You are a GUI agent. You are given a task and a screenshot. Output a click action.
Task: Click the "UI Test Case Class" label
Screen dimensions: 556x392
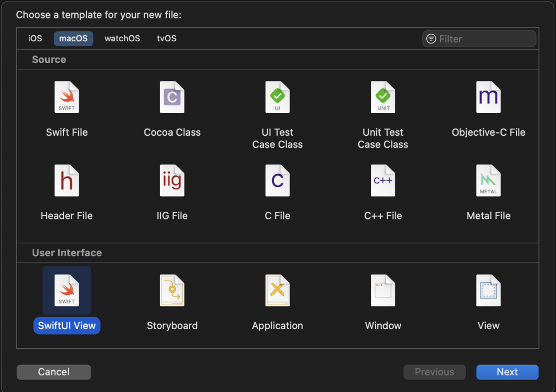[x=277, y=138]
